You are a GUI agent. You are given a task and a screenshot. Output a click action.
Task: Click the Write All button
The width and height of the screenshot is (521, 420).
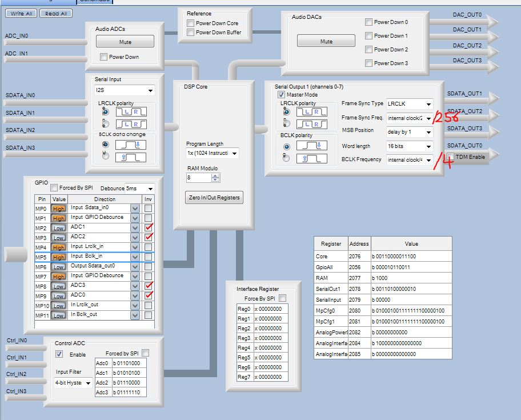22,13
